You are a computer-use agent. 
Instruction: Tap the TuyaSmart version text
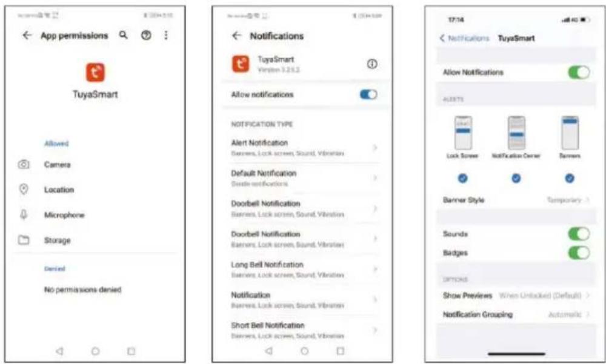[x=278, y=70]
